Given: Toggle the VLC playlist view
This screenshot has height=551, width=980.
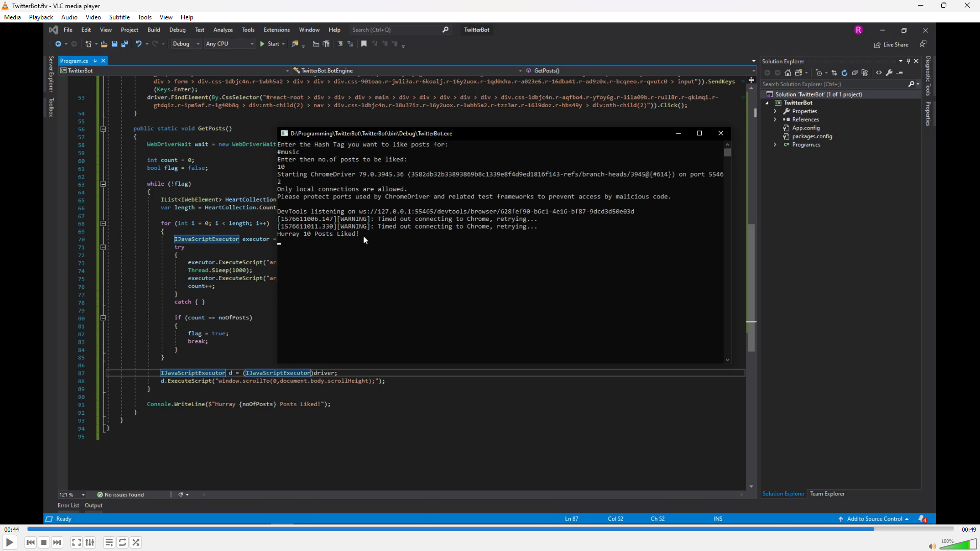Looking at the screenshot, I should [109, 542].
